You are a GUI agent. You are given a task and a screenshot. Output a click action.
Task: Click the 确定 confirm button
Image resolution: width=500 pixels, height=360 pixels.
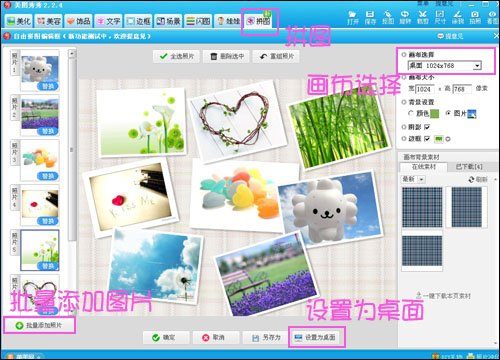166,338
